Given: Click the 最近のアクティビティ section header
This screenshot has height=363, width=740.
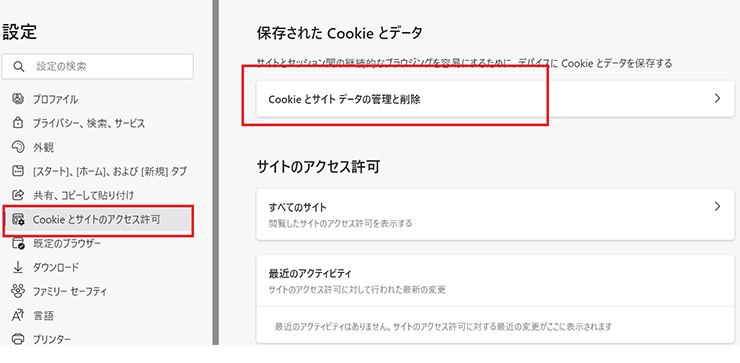Looking at the screenshot, I should (310, 273).
